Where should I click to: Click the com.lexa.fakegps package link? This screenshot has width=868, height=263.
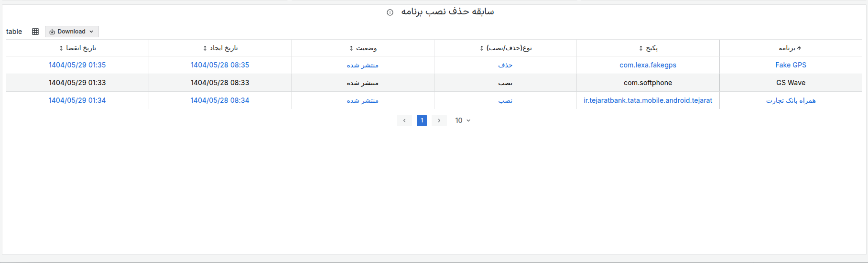click(x=648, y=65)
